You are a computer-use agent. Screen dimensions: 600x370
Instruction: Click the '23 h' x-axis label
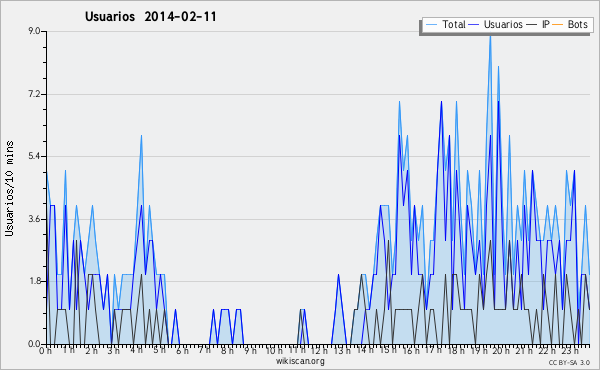point(569,350)
